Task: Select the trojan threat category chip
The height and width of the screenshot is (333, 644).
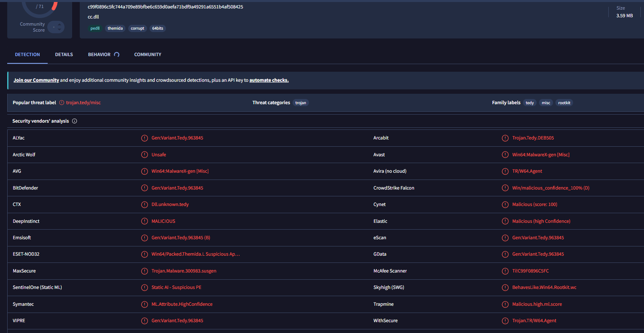Action: pos(301,103)
